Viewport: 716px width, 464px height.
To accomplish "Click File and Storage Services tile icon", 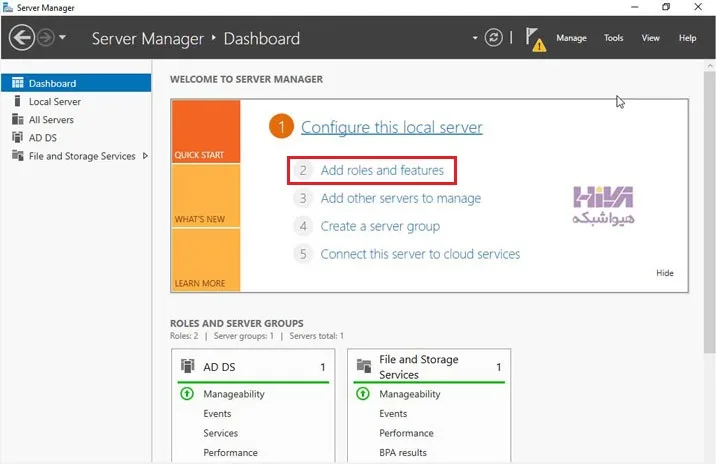I will 364,366.
